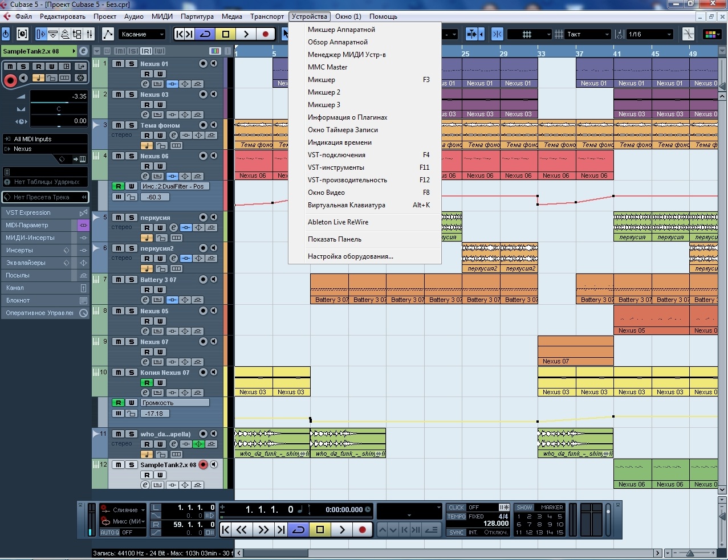
Task: Click the CLICK metronome button in the transport
Action: 456,508
